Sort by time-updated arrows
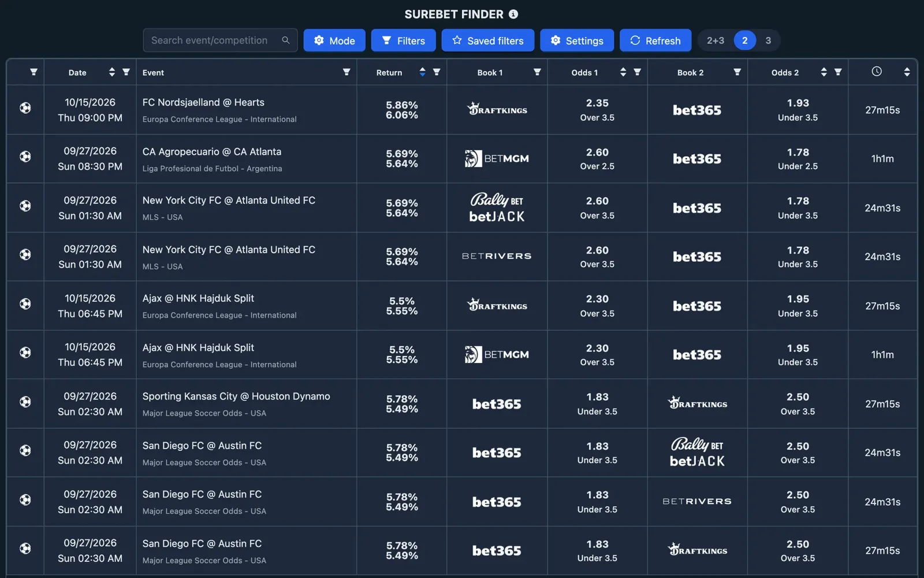This screenshot has width=924, height=578. [x=907, y=72]
